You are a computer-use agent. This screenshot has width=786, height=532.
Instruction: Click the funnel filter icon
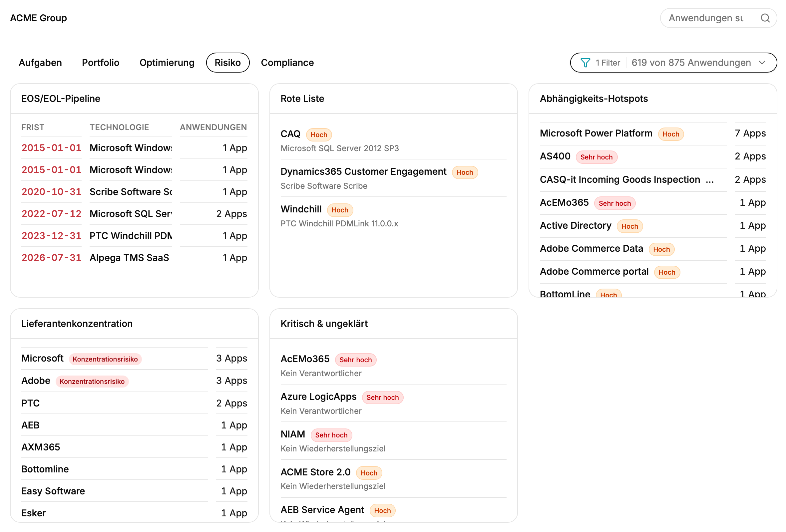point(585,63)
